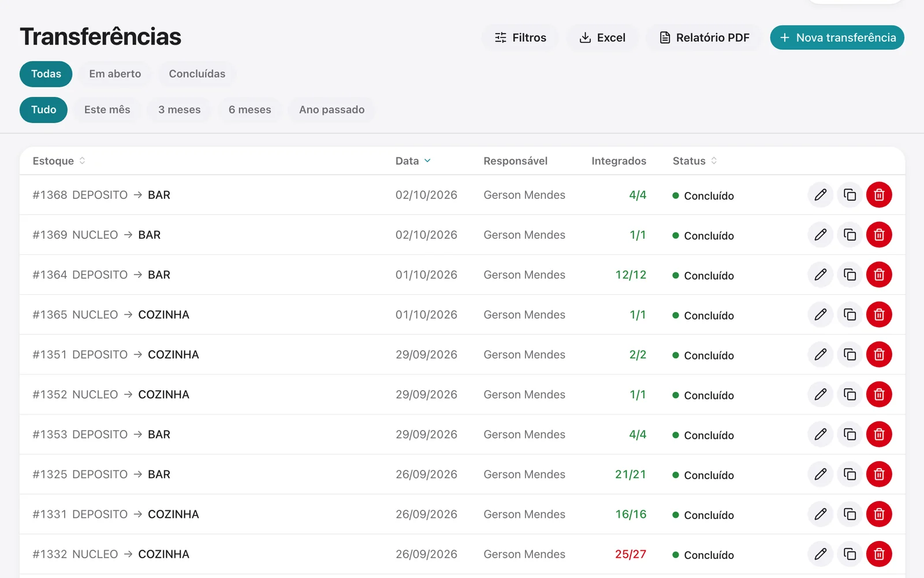The width and height of the screenshot is (924, 578).
Task: Click the Concluído status of transfer #1365
Action: click(703, 316)
